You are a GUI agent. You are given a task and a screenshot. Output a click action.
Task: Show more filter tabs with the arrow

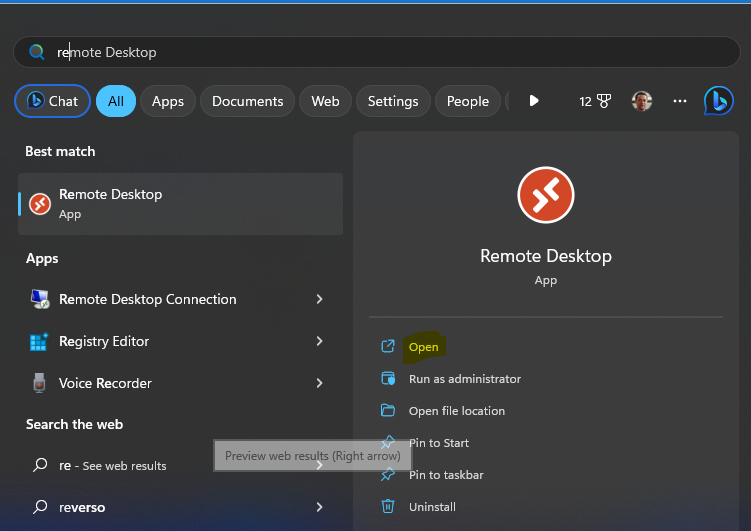pyautogui.click(x=534, y=101)
